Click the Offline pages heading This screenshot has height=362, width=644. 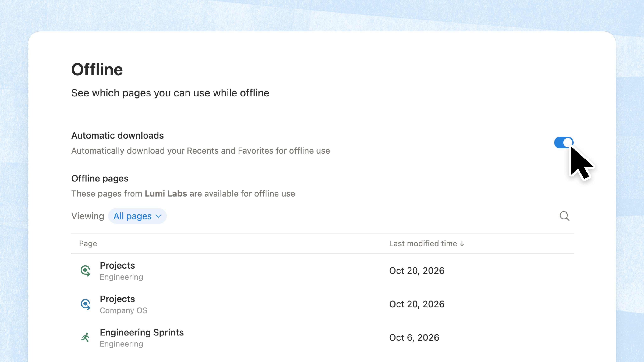click(x=100, y=178)
